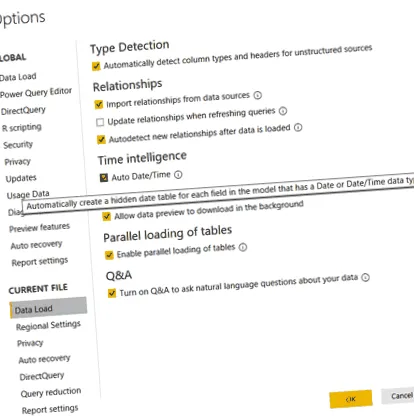Click the Time intelligence heading
This screenshot has width=414, height=420.
point(142,158)
